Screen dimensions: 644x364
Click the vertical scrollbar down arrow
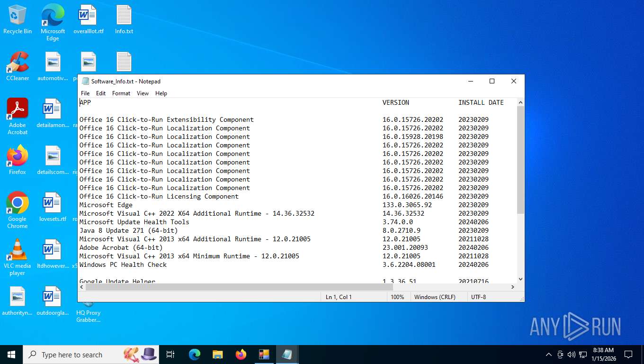[x=520, y=279]
